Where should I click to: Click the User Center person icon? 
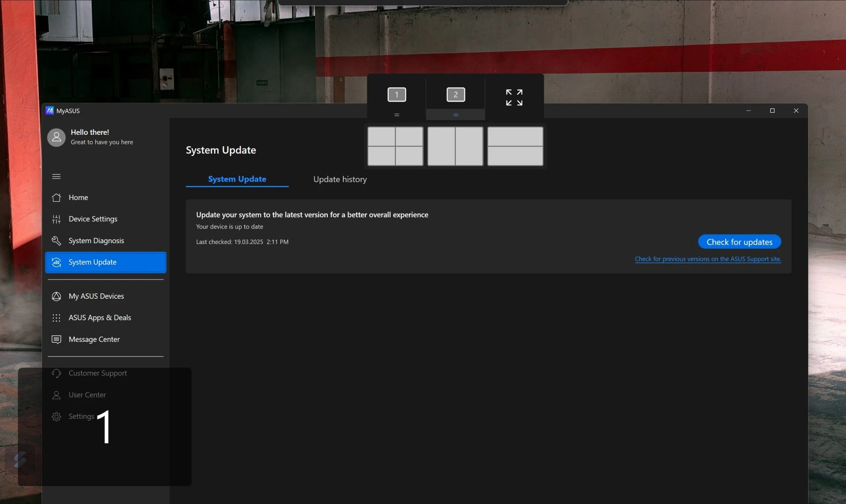tap(56, 395)
